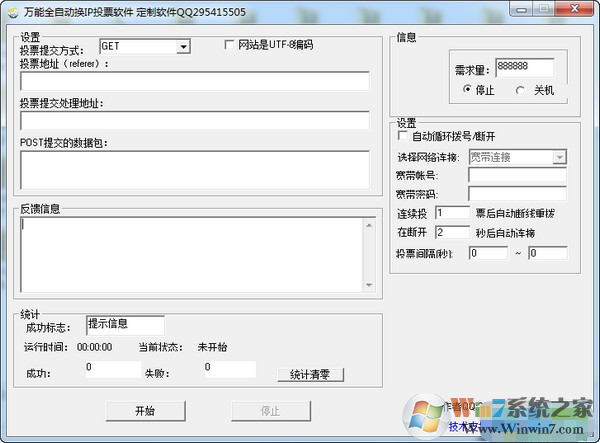Click the 连续投 count field
The width and height of the screenshot is (600, 443).
pos(451,213)
